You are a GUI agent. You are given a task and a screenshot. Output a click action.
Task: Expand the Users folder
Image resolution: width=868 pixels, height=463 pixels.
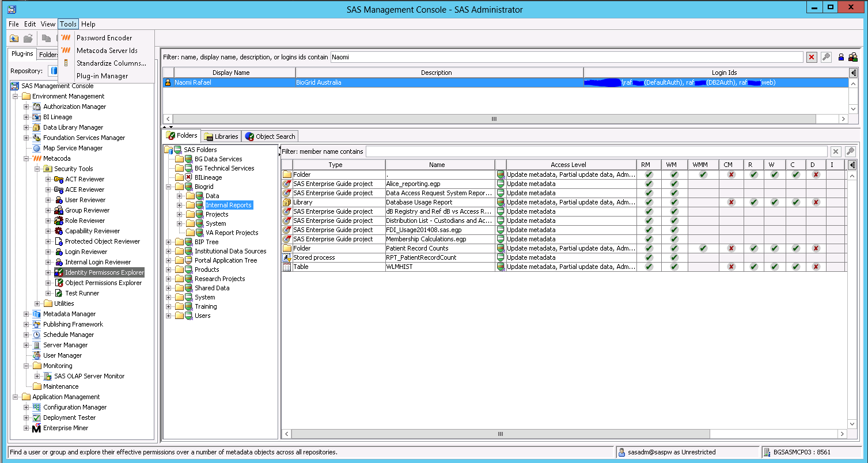coord(169,316)
